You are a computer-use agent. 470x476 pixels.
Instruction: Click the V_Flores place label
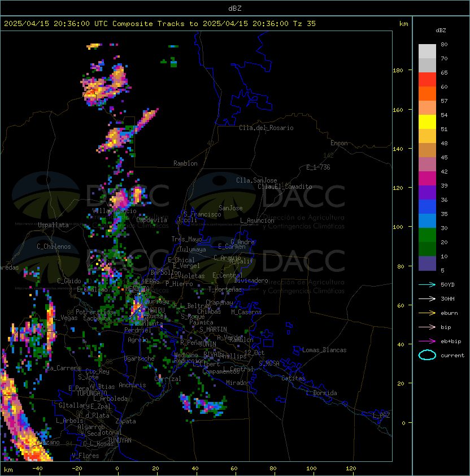pos(85,456)
